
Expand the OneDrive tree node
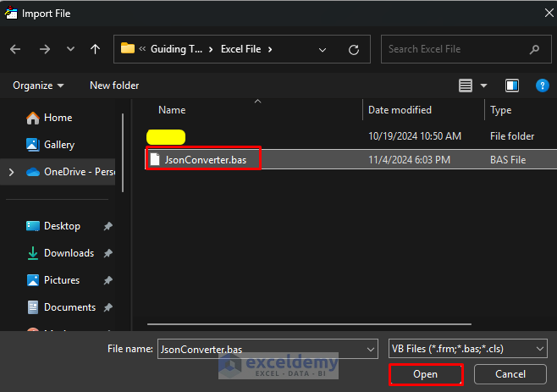[11, 172]
